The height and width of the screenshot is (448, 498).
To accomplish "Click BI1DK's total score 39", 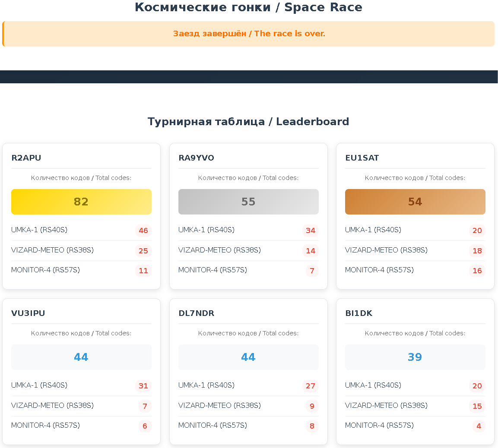I will pyautogui.click(x=415, y=357).
